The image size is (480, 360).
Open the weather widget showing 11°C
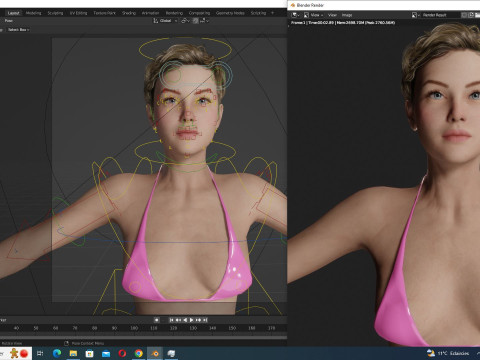point(448,353)
